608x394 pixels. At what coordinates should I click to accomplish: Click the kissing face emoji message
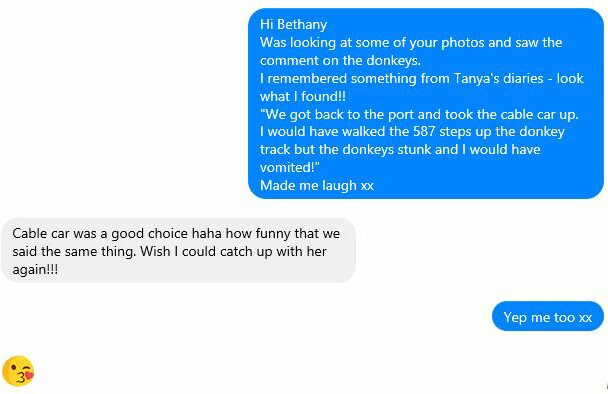coord(18,371)
